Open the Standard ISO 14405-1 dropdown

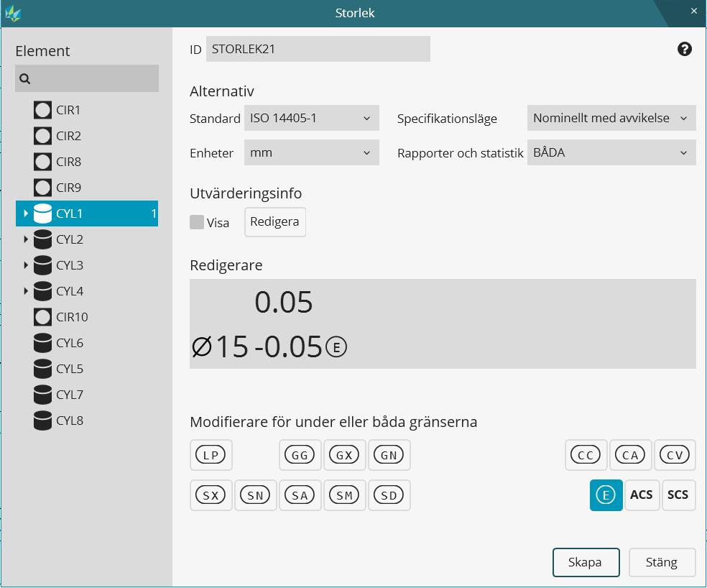(311, 118)
